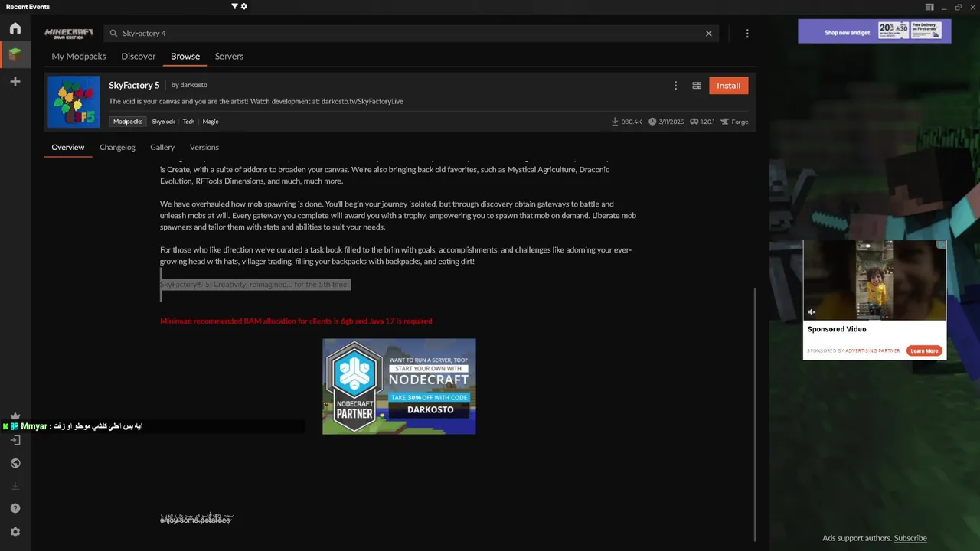Click the Magic category tag

pos(211,122)
